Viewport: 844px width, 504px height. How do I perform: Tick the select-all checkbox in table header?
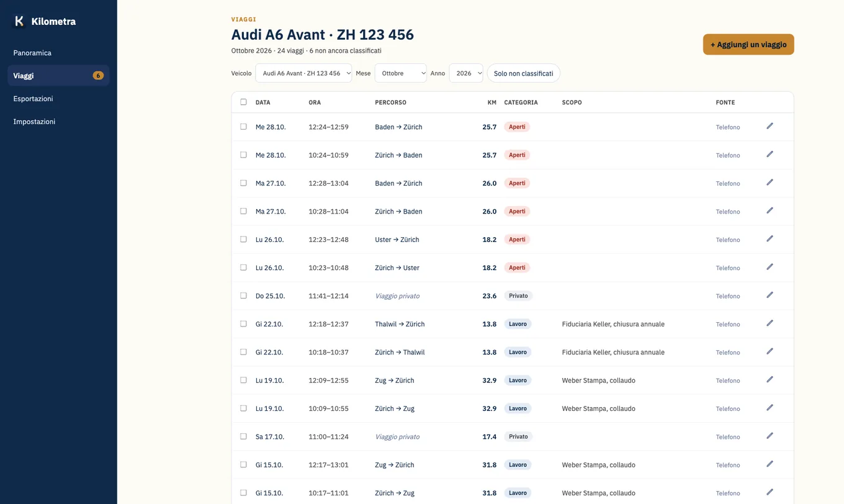tap(243, 102)
